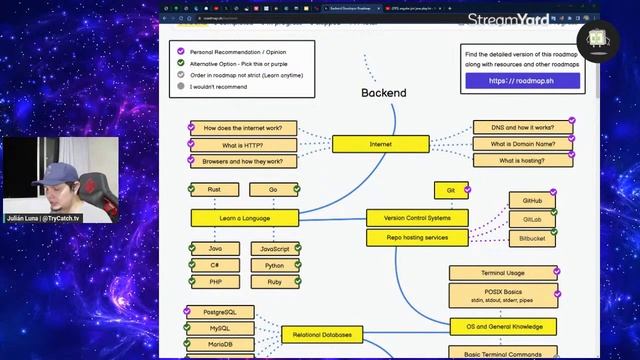This screenshot has height=360, width=640.
Task: Open a new browser tab with plus button
Action: (x=450, y=8)
